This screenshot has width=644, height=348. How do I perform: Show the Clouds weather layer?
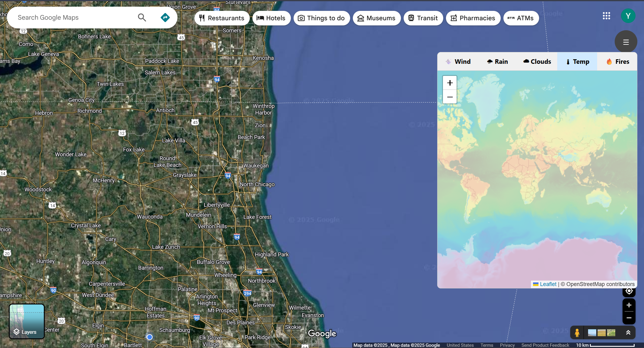tap(537, 62)
